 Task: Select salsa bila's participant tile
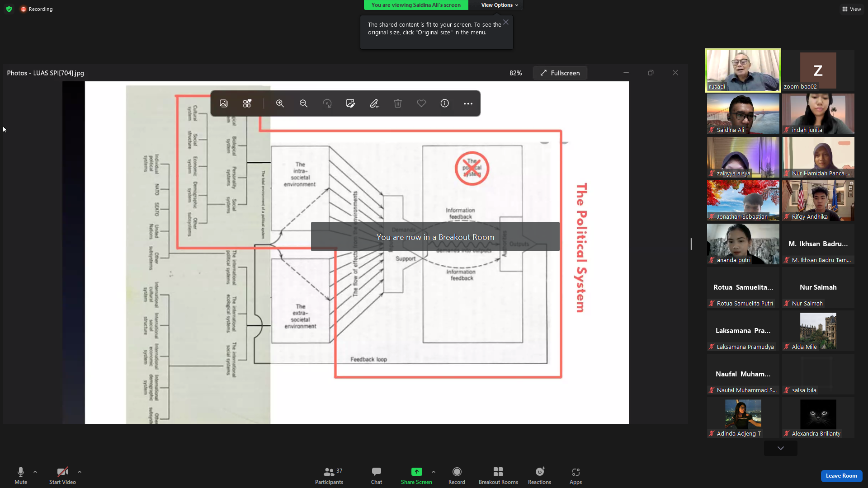tap(818, 374)
